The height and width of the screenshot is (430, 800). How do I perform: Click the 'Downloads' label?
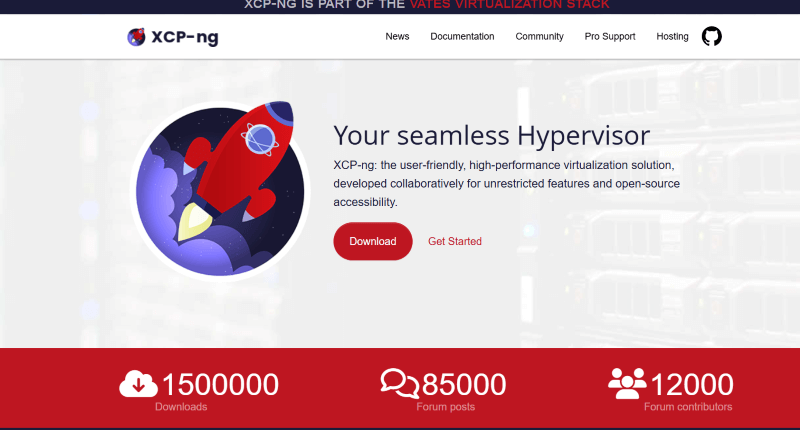pyautogui.click(x=181, y=407)
